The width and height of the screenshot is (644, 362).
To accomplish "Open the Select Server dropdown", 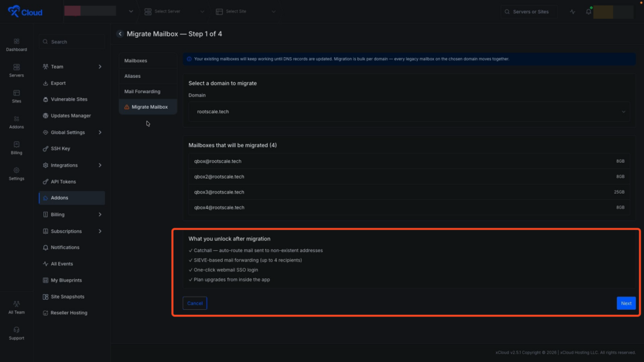I will (x=174, y=11).
